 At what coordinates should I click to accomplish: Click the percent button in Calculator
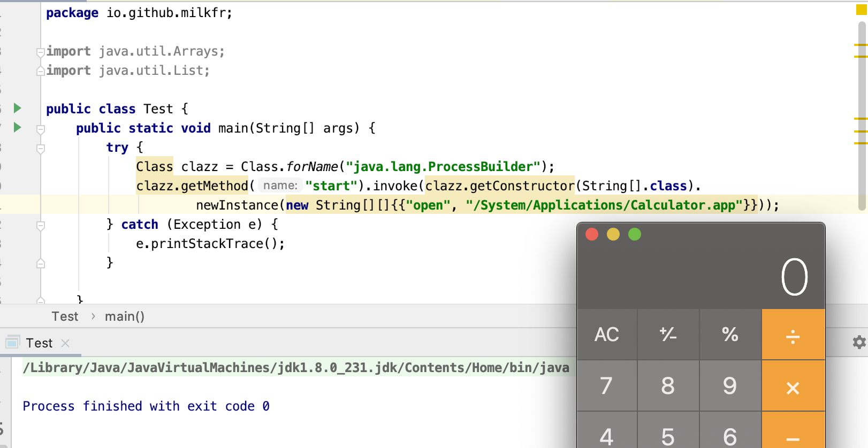(730, 335)
